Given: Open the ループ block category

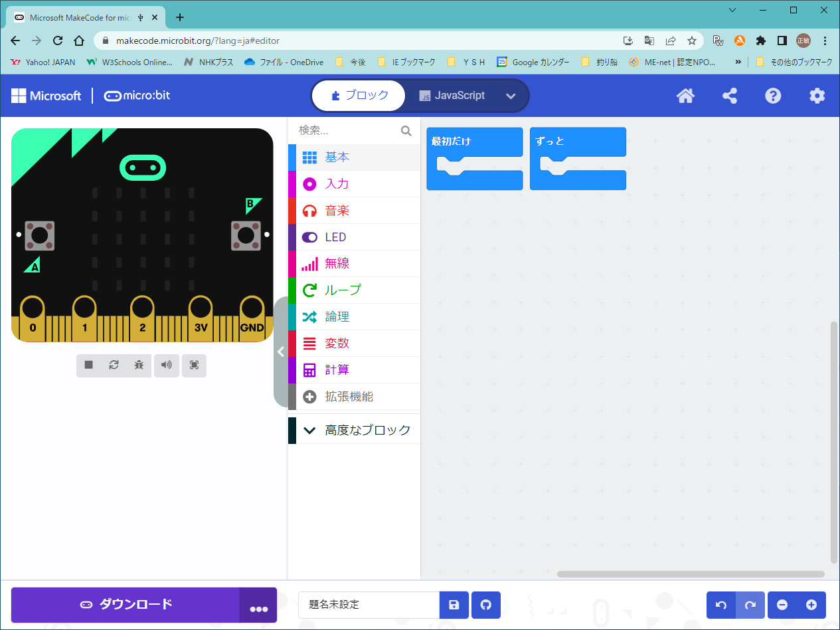Looking at the screenshot, I should point(354,290).
